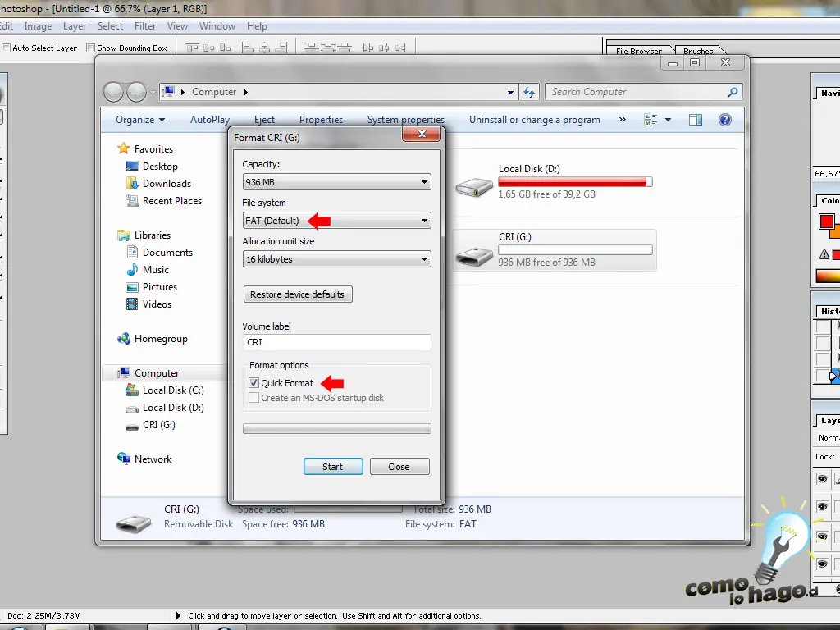Open the Filter menu in Photoshop
Screen dimensions: 840x630
pyautogui.click(x=145, y=26)
